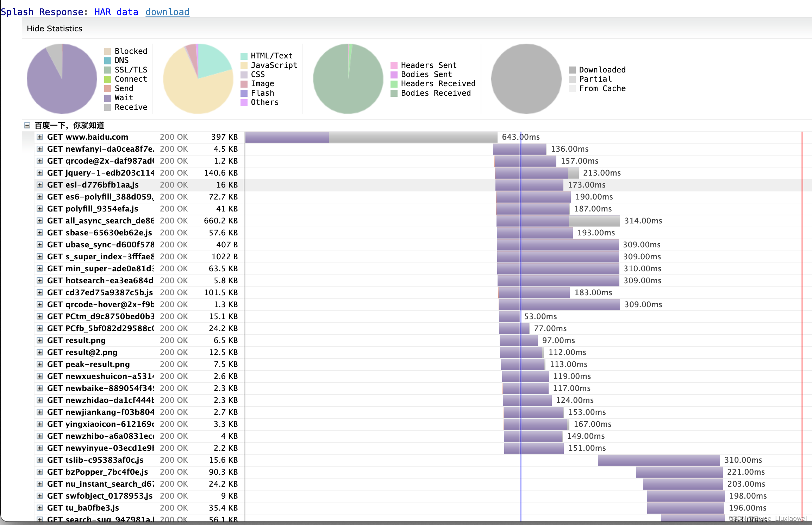Click the Wait legend color swatch
The height and width of the screenshot is (525, 812).
tap(108, 98)
